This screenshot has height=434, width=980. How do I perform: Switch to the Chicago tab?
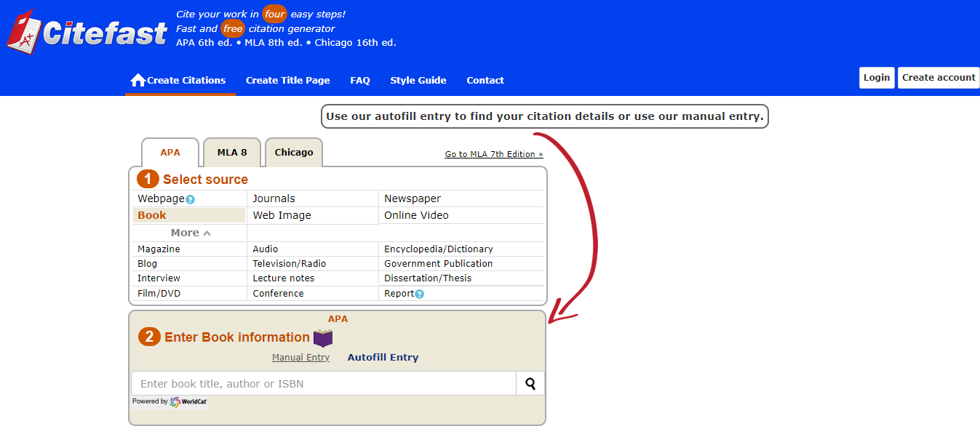pyautogui.click(x=294, y=152)
